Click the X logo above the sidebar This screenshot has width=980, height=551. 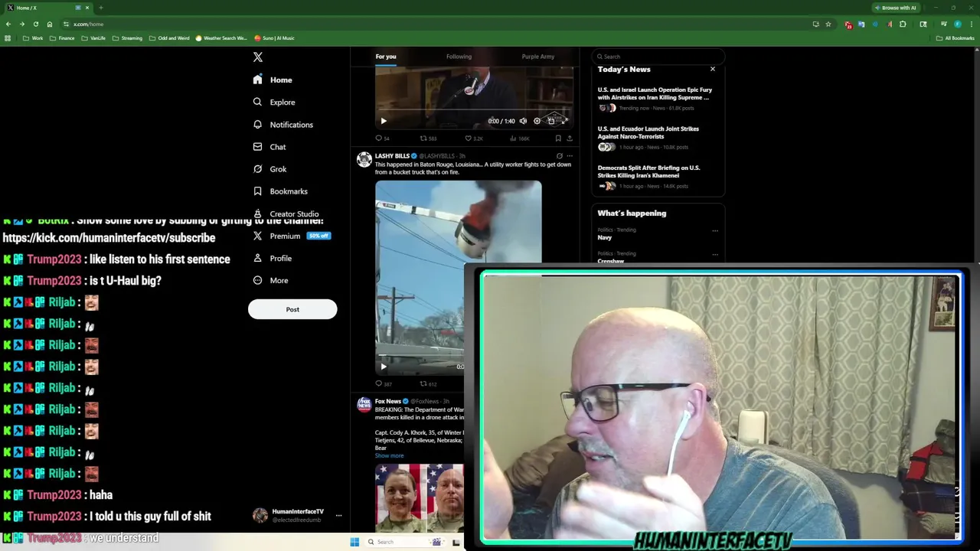258,57
